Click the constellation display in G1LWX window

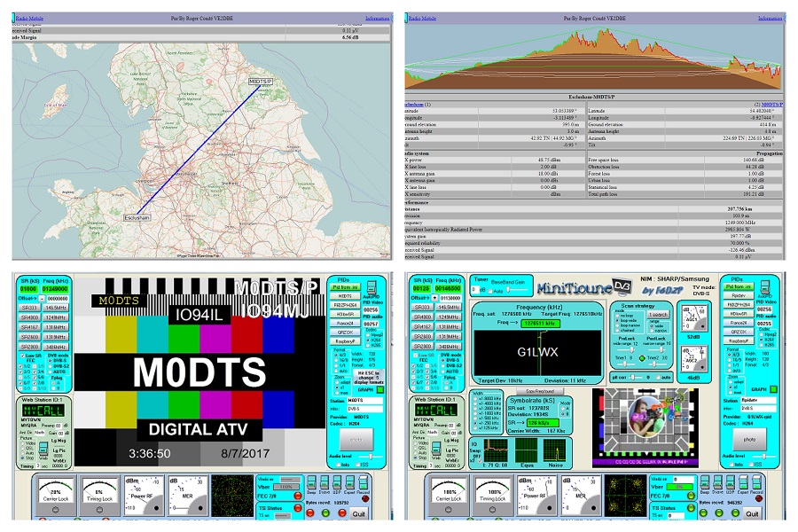625,495
